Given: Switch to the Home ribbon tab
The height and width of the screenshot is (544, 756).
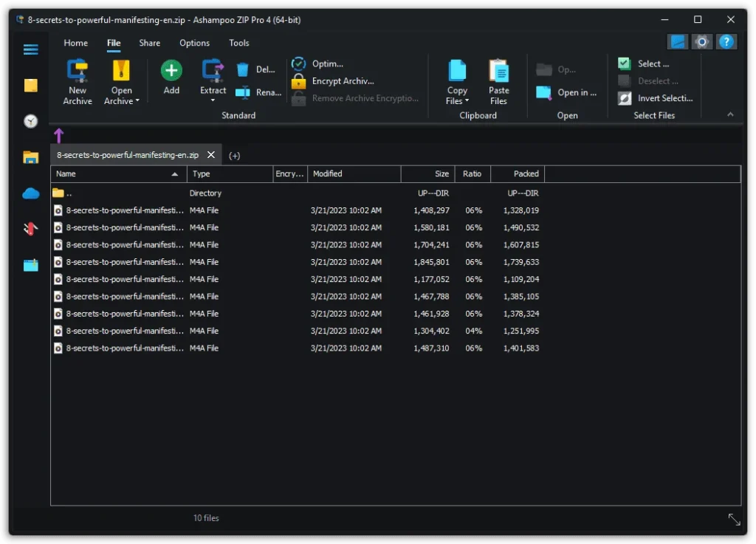Looking at the screenshot, I should (76, 43).
